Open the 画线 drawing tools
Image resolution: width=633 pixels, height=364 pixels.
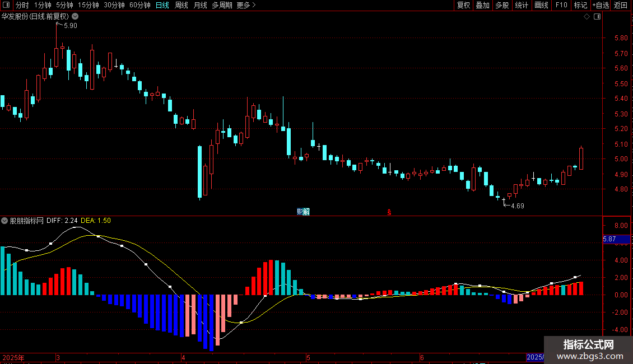click(541, 5)
